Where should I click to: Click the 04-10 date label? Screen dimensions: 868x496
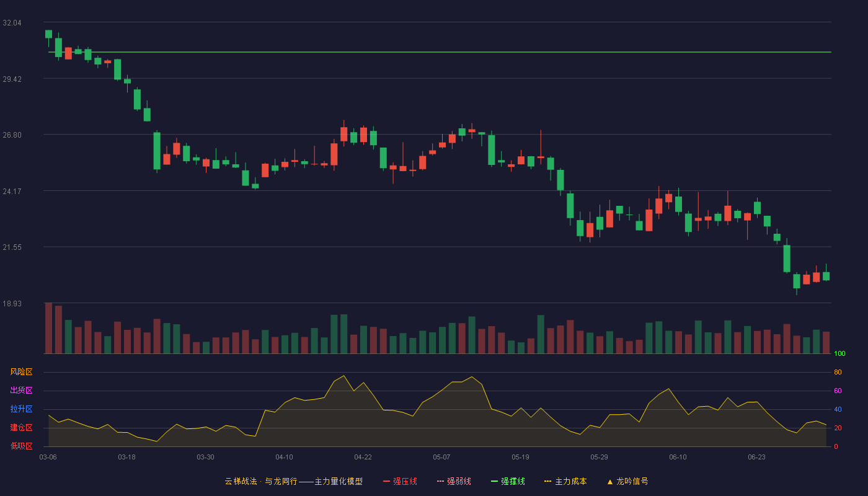tap(284, 457)
